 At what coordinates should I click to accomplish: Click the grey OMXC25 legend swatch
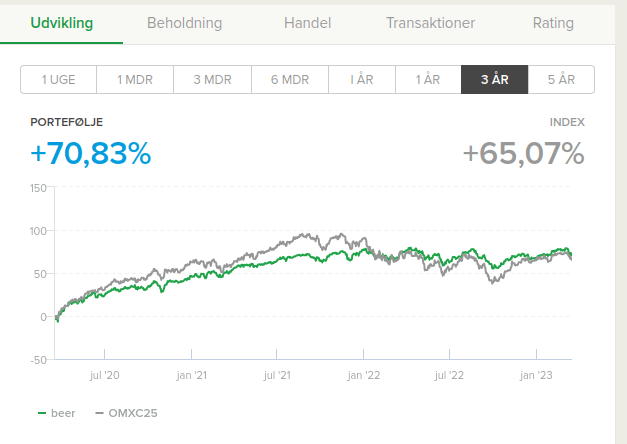pyautogui.click(x=99, y=413)
